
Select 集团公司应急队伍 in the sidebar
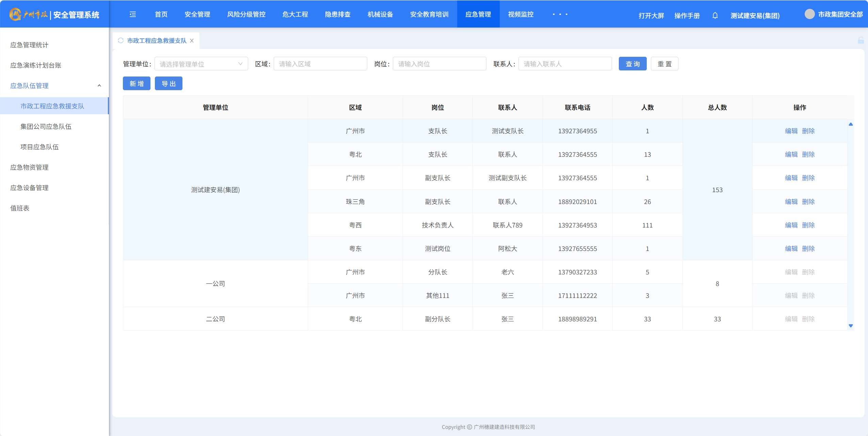[46, 127]
